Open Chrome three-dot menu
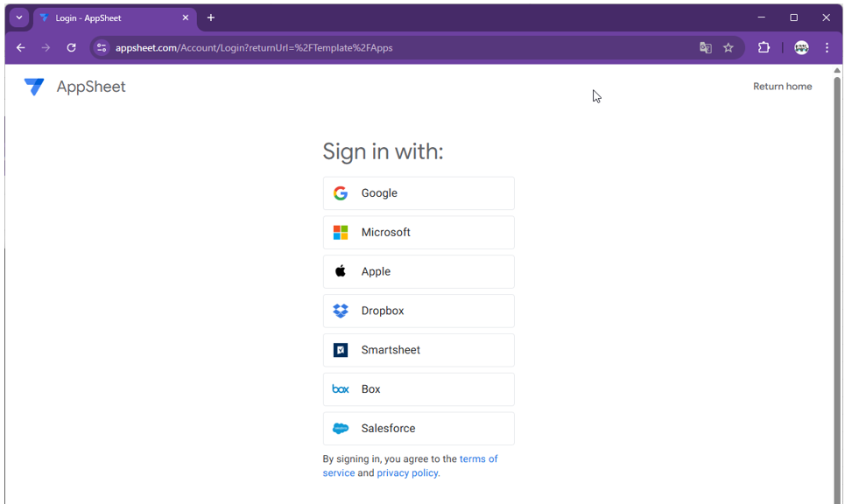The height and width of the screenshot is (504, 852). point(827,48)
